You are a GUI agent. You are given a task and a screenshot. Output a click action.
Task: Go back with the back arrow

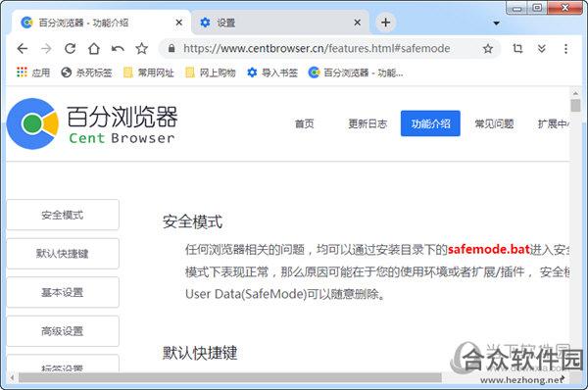coord(23,48)
